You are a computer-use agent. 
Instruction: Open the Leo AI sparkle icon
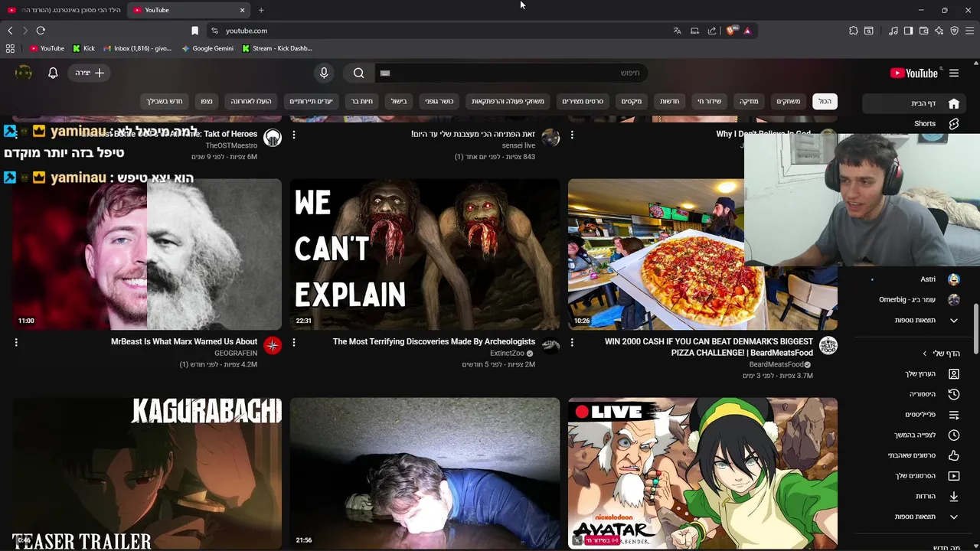point(939,31)
